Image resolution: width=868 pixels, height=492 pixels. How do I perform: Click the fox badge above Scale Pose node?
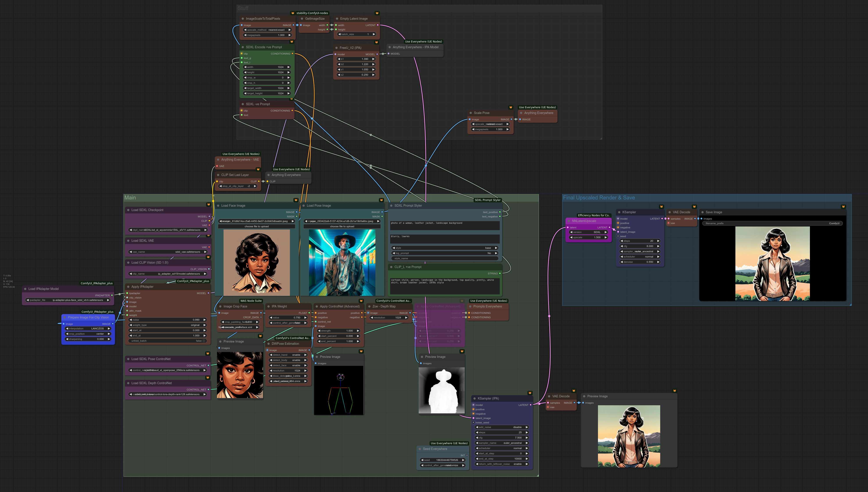(x=510, y=107)
